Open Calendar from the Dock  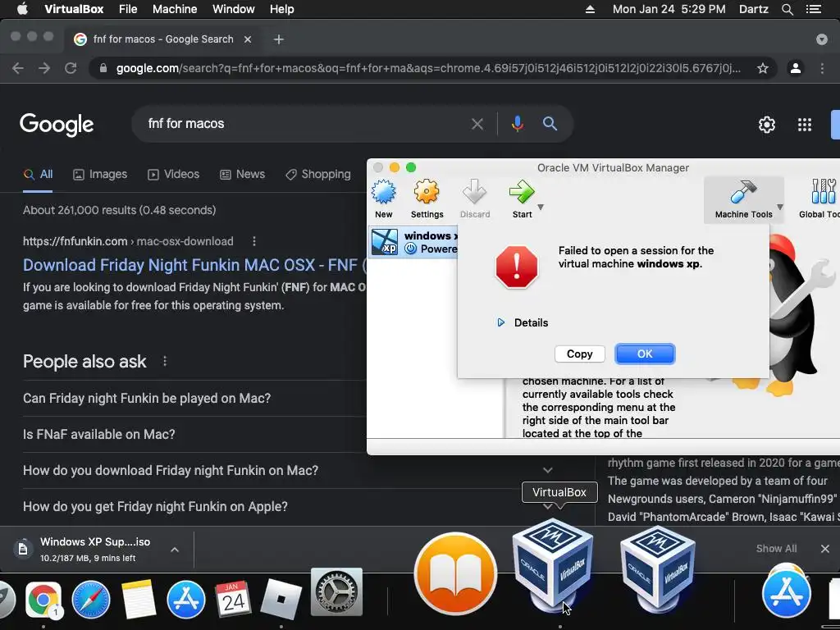click(x=233, y=600)
